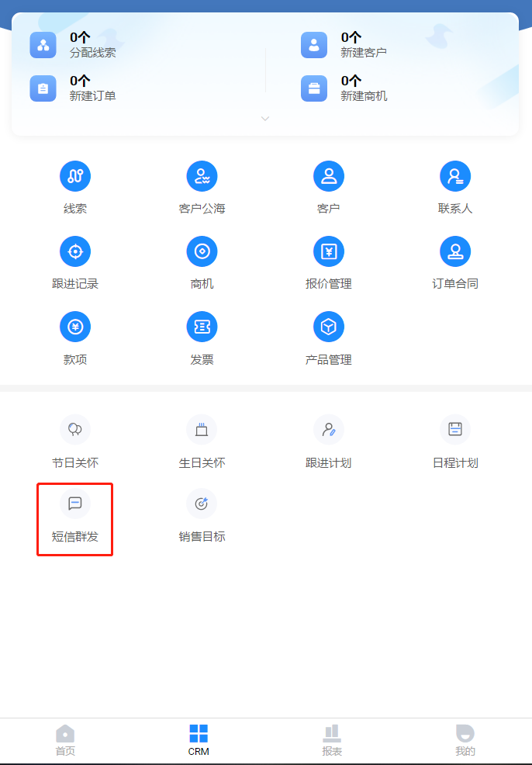The width and height of the screenshot is (532, 765).
Task: Click the 报价管理 label
Action: 329,284
